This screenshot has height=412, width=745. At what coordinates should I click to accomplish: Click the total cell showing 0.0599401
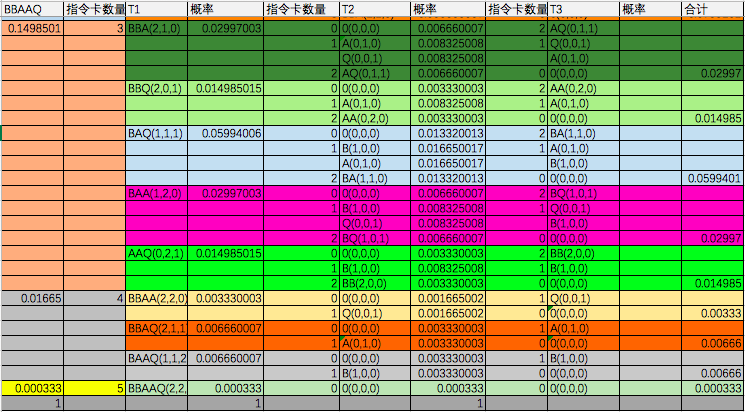[712, 178]
